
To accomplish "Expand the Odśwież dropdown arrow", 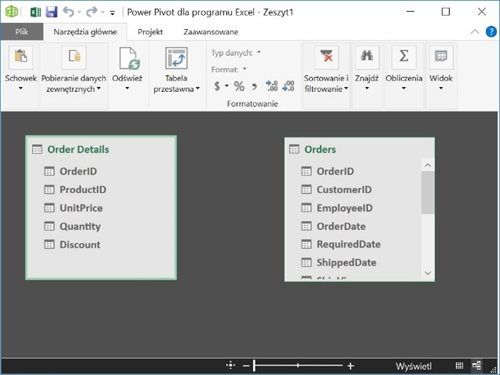I will tap(127, 88).
